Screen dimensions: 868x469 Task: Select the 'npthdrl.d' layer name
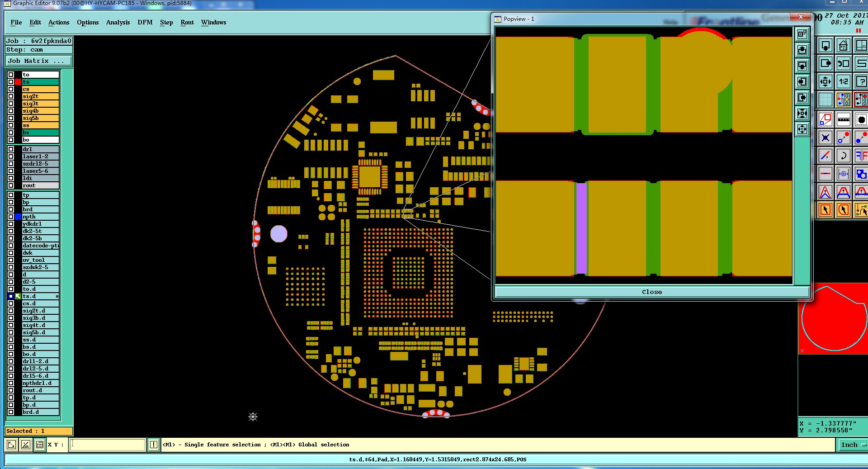(x=41, y=383)
